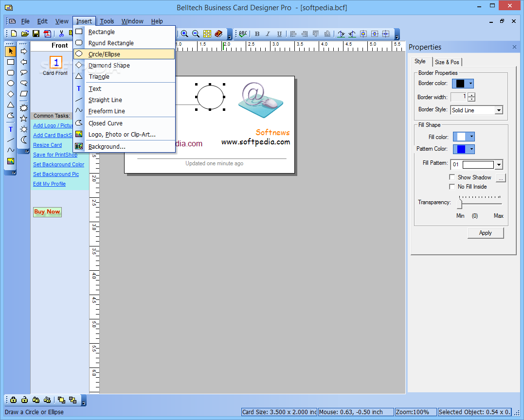The image size is (524, 420).
Task: Select the blue T text tool in toolbox
Action: pyautogui.click(x=11, y=129)
